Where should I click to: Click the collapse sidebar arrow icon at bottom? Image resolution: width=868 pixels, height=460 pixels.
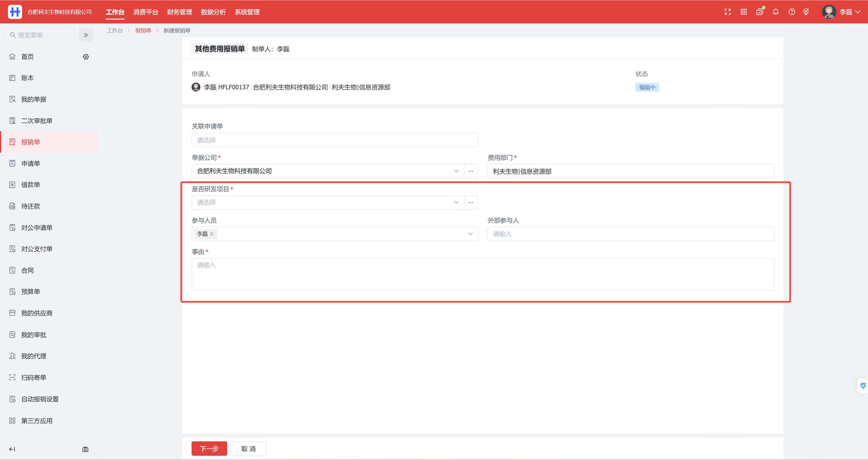(12, 449)
